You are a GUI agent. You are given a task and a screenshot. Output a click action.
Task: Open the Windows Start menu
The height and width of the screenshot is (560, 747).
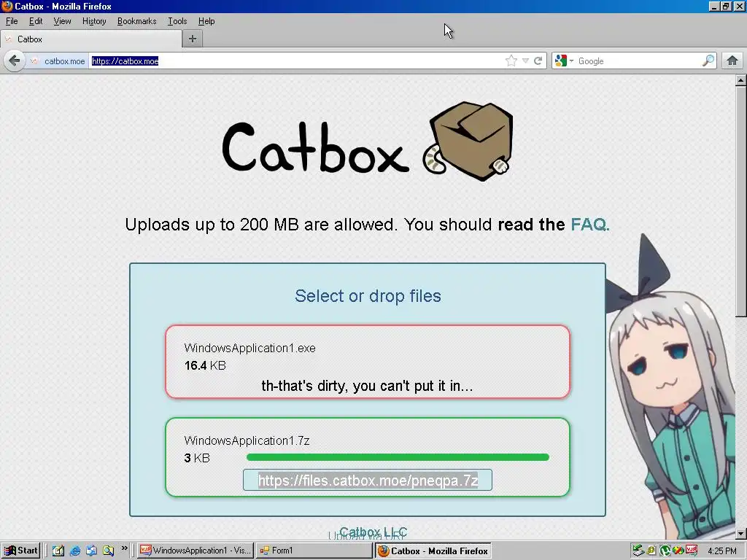pyautogui.click(x=20, y=551)
